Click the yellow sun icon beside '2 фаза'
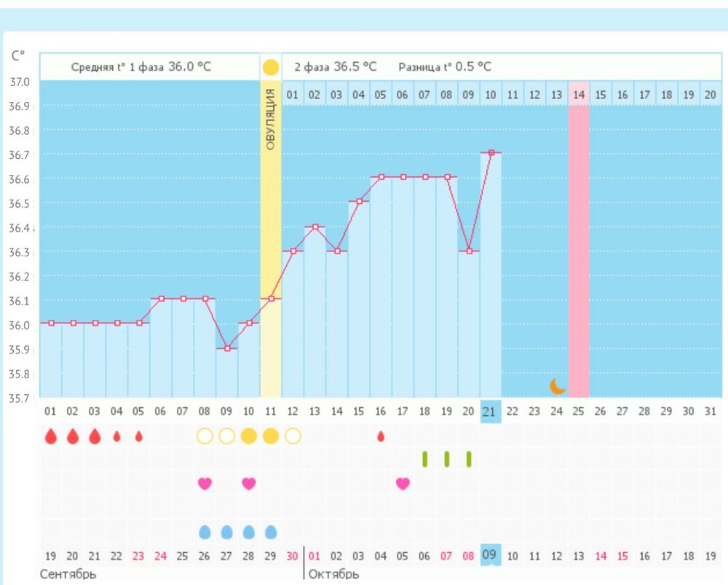This screenshot has width=728, height=585. click(x=271, y=67)
